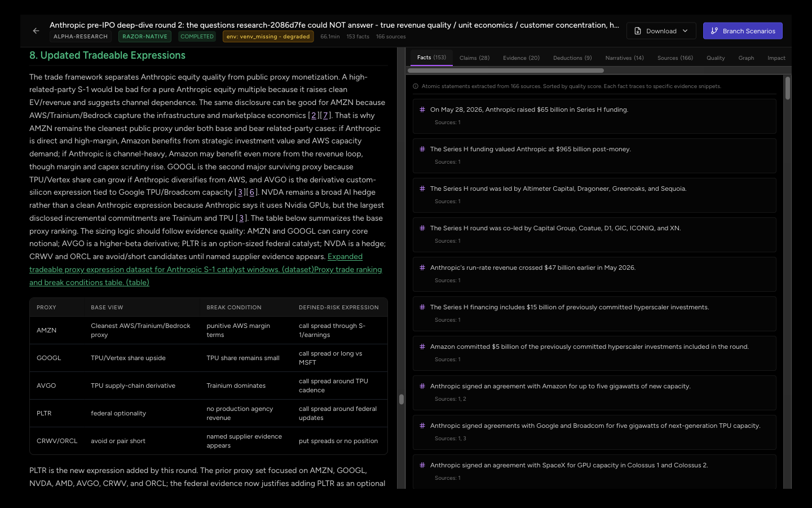812x508 pixels.
Task: Click the info icon beside 'Atomic statements extracted'
Action: click(416, 86)
